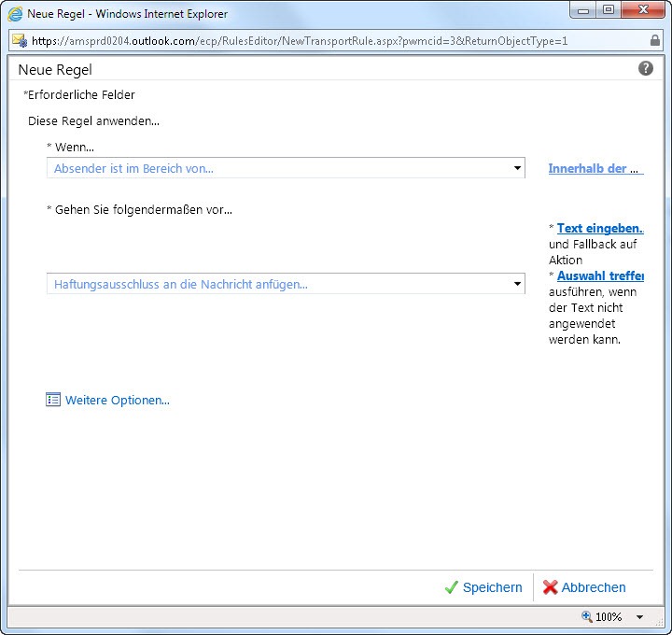
Task: Click the security lock icon in address bar
Action: pyautogui.click(x=654, y=40)
